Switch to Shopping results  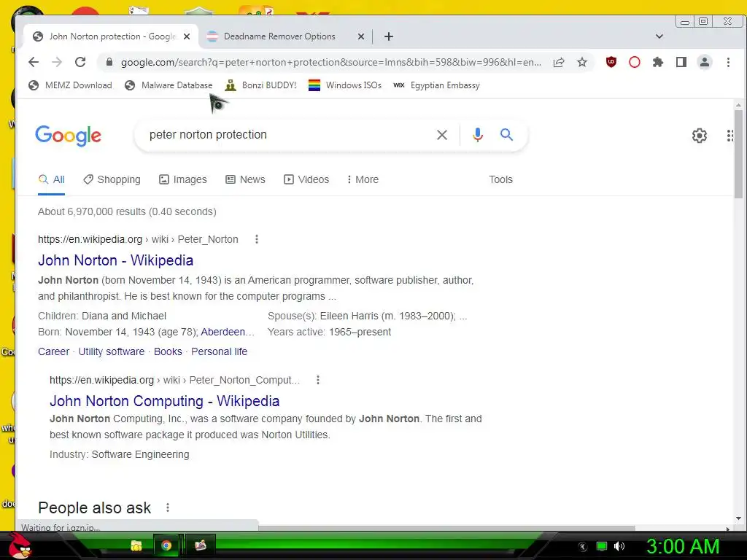pos(112,179)
